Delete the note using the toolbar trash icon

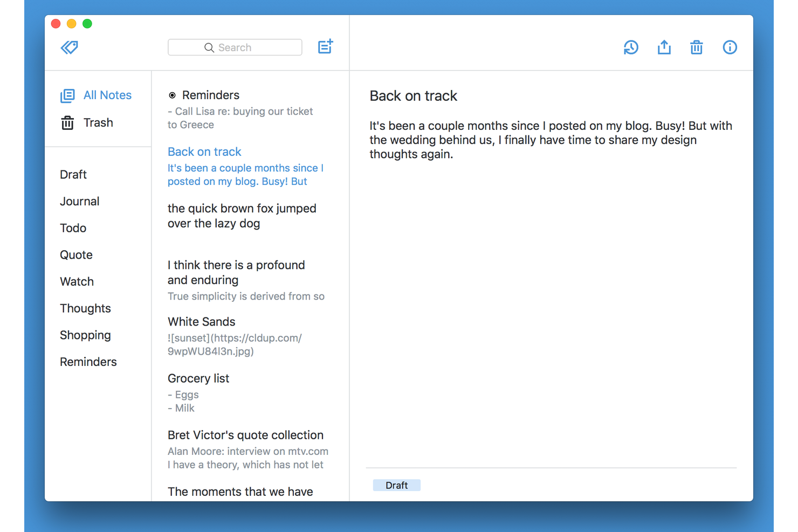point(696,47)
